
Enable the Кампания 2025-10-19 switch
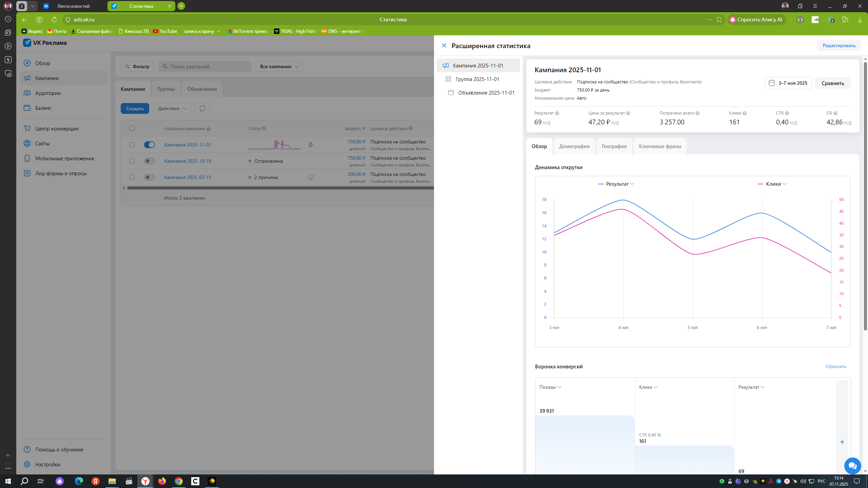[x=149, y=161]
